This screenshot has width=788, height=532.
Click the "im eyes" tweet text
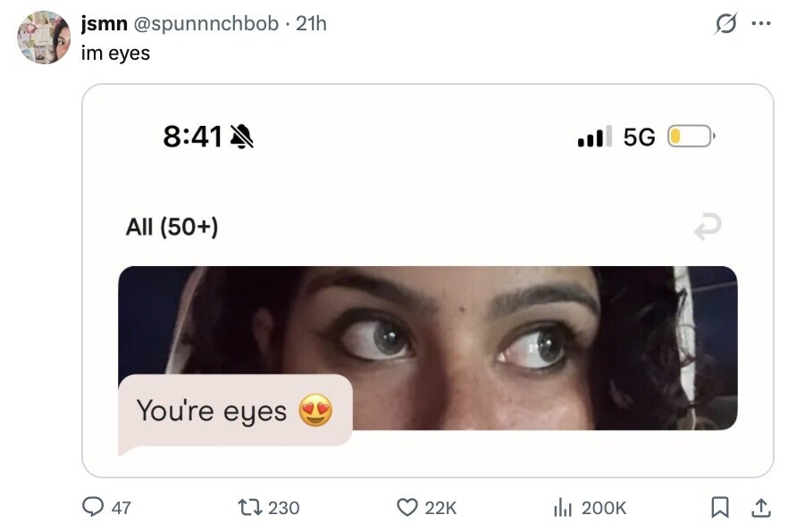115,53
